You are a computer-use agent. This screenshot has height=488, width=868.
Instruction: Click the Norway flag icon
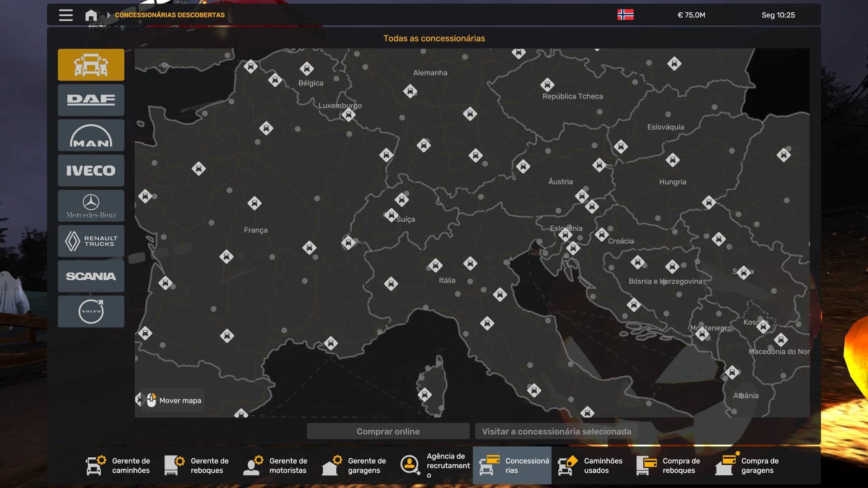[x=625, y=15]
